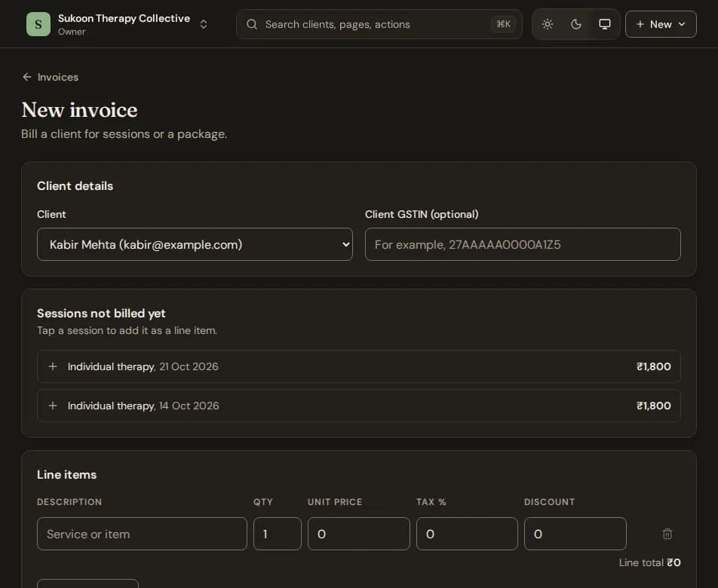
Task: Open the New dropdown button
Action: point(661,24)
